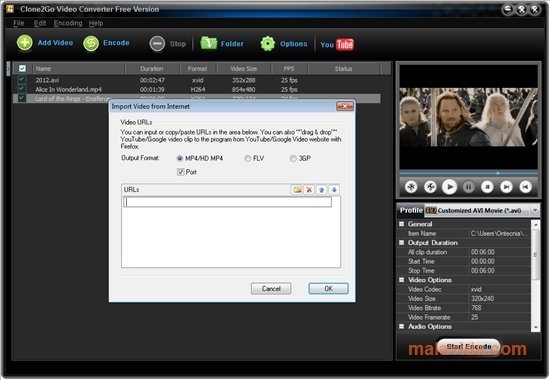Click the Cancel button in dialog
550x380 pixels.
tap(271, 288)
